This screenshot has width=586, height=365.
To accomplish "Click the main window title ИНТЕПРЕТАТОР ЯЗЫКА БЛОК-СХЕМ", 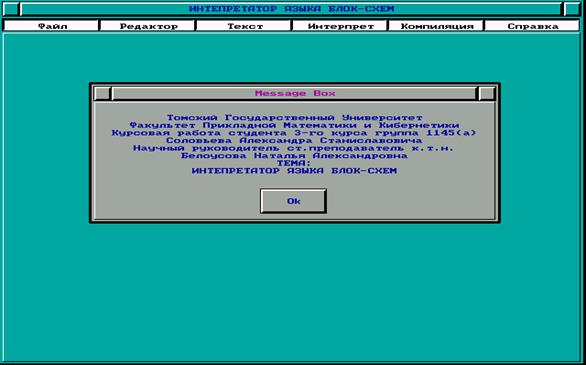I will click(292, 9).
